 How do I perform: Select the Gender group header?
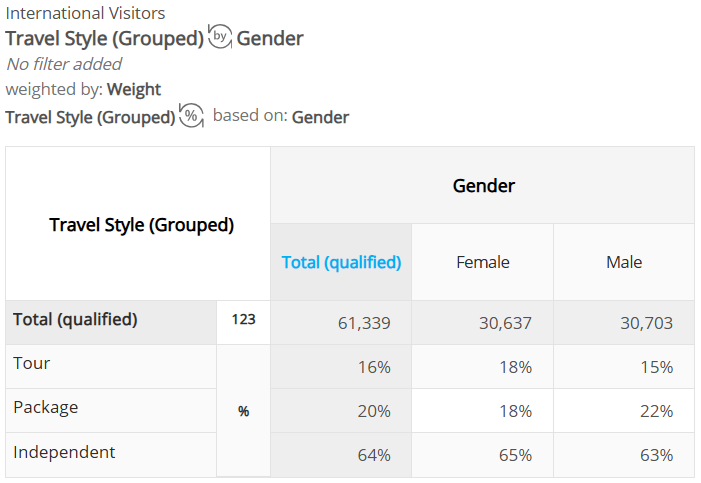click(x=483, y=186)
